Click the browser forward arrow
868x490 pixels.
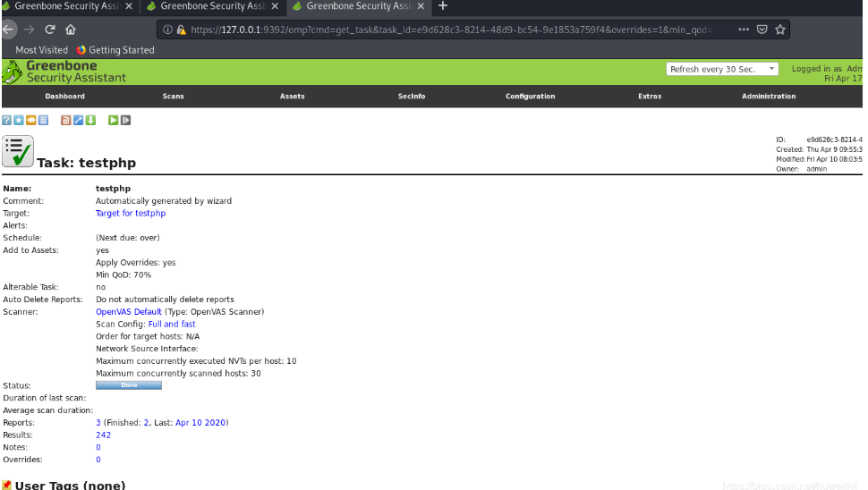[29, 30]
